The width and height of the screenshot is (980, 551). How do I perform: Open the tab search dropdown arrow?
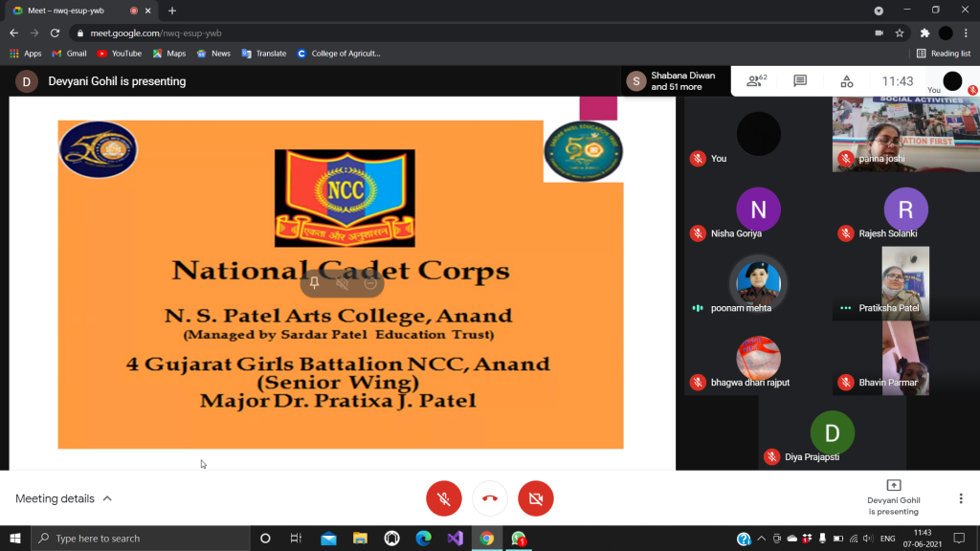coord(879,11)
